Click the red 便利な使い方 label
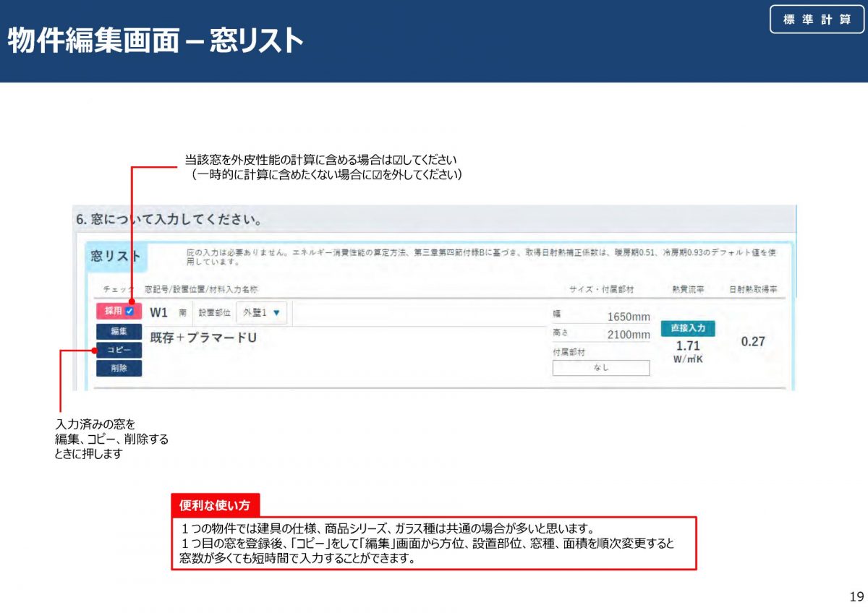The height and width of the screenshot is (613, 868). coord(215,505)
